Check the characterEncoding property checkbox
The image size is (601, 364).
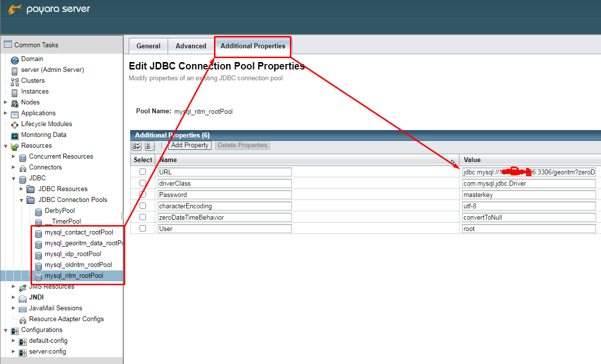click(142, 206)
